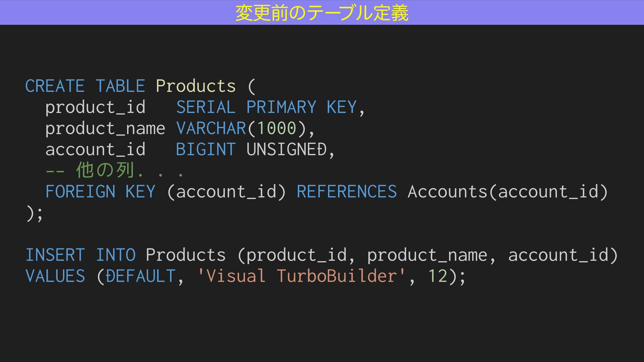
Task: Click PRIMARY KEY constraint text
Action: (302, 108)
